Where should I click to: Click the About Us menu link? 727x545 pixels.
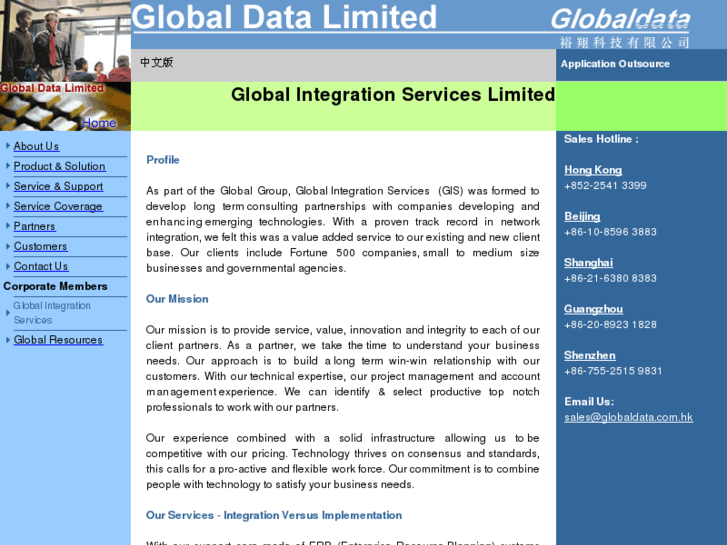(x=36, y=146)
